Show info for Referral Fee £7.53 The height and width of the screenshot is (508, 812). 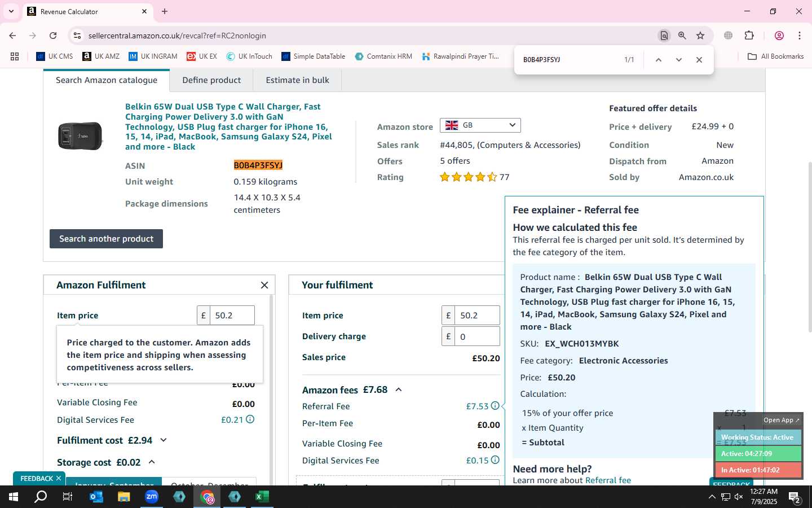(495, 406)
